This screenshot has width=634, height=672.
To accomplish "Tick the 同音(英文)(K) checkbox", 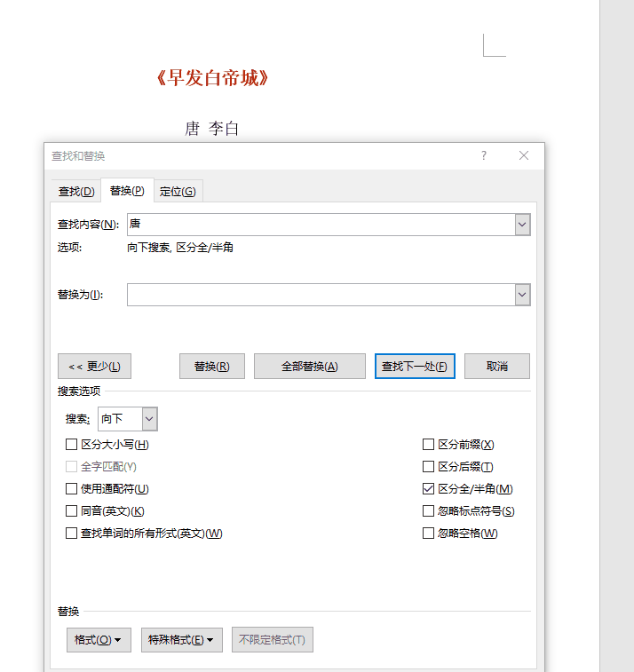I will pos(71,511).
